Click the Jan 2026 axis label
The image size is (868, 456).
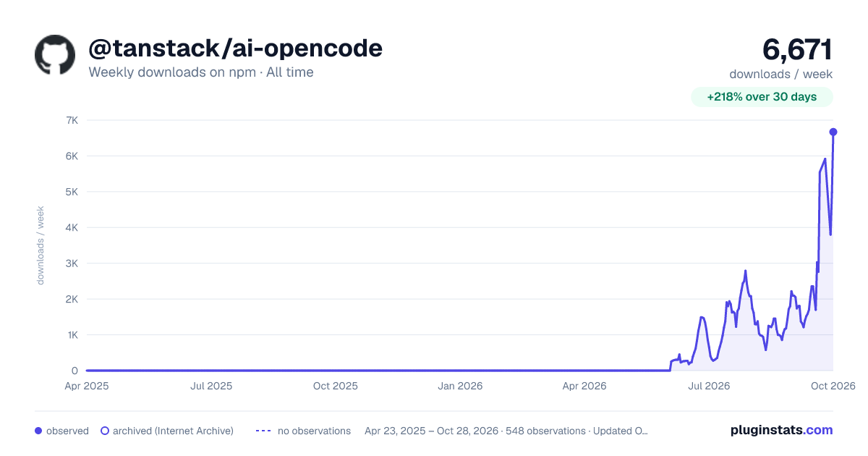coord(461,386)
